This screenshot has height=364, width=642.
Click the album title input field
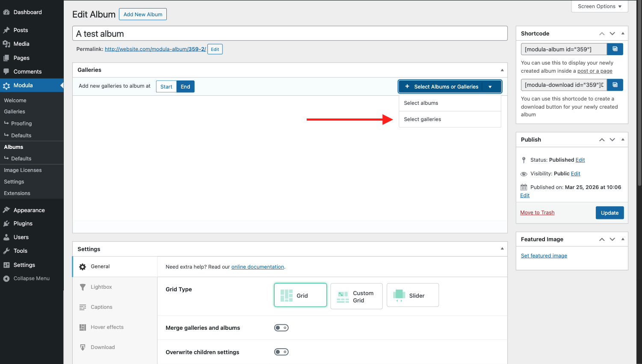pyautogui.click(x=290, y=34)
